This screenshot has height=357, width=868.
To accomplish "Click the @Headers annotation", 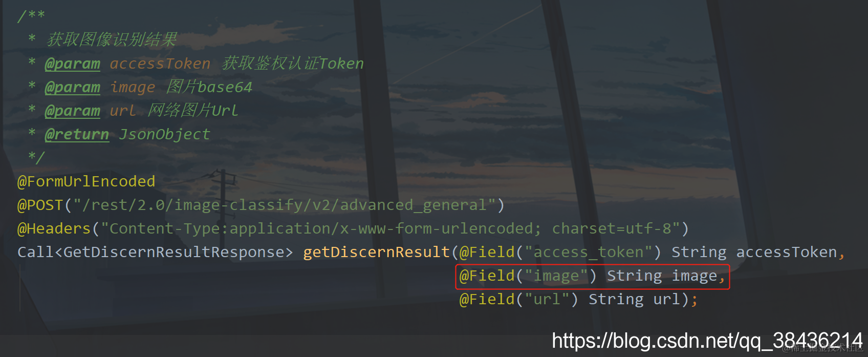I will tap(54, 228).
